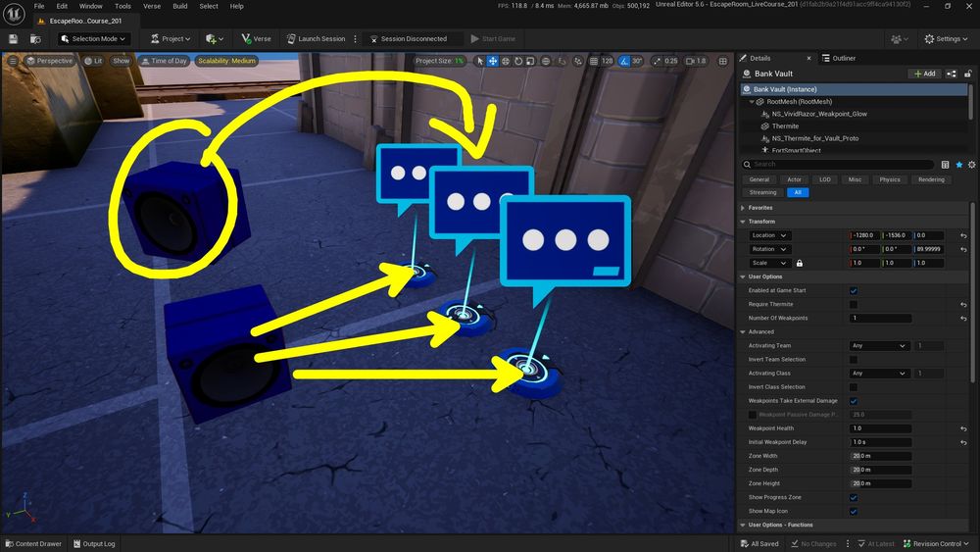Click the Zone Width value slider field
The height and width of the screenshot is (552, 980).
click(881, 456)
